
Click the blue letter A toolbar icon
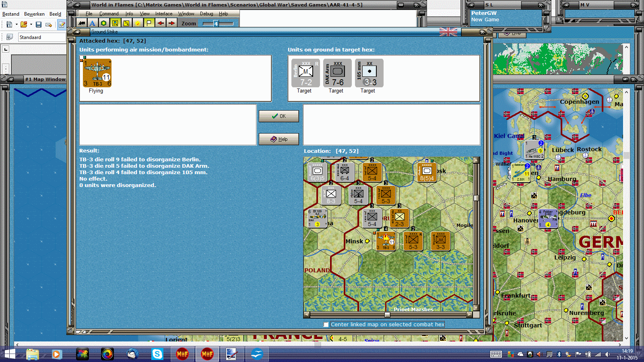(x=93, y=23)
